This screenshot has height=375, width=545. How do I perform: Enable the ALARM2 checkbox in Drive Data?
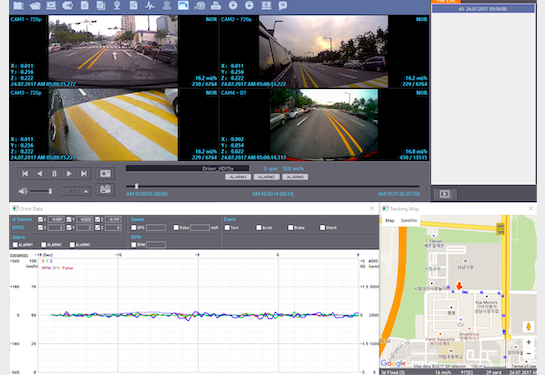click(44, 245)
